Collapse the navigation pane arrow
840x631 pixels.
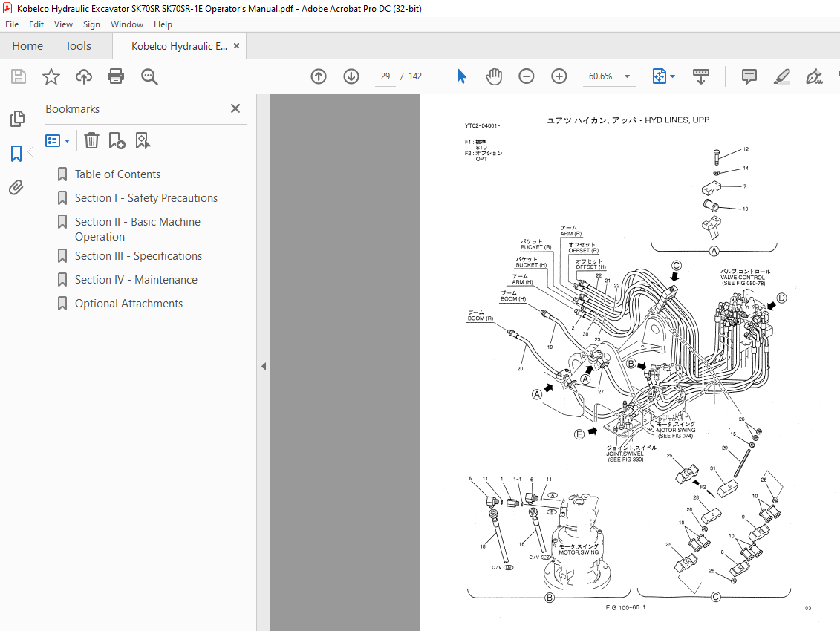coord(264,367)
